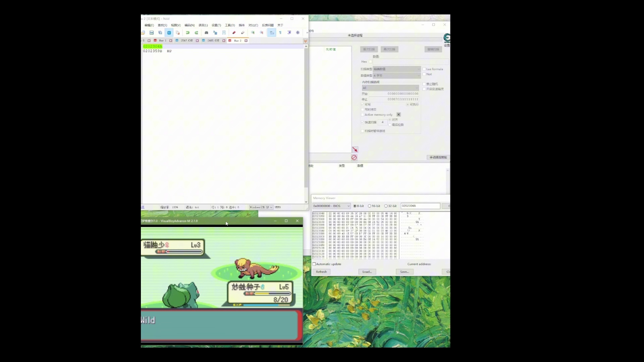Click the 0202304A address field in Memory Viewer
644x362 pixels.
pos(420,206)
